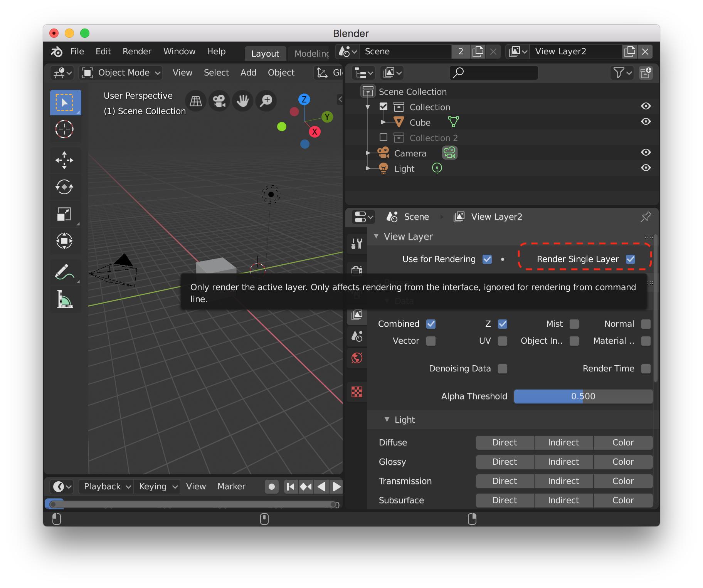Image resolution: width=703 pixels, height=588 pixels.
Task: Click the Camera object data icon
Action: 449,153
